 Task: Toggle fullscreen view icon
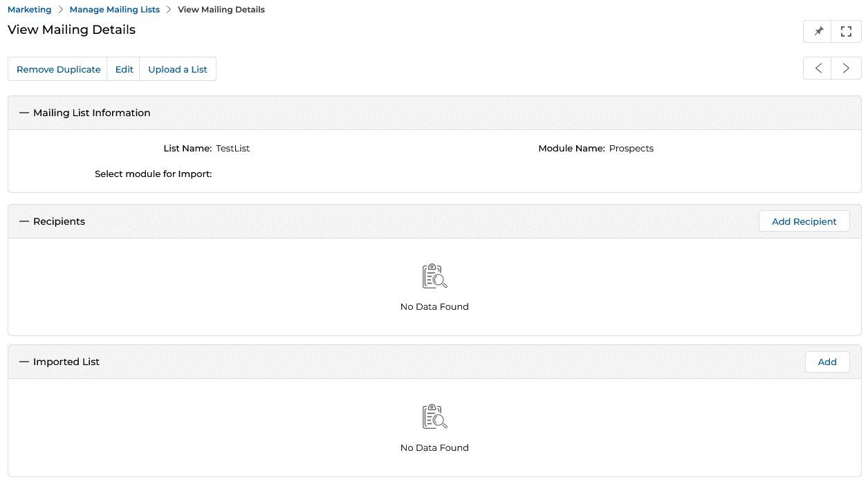click(x=846, y=31)
